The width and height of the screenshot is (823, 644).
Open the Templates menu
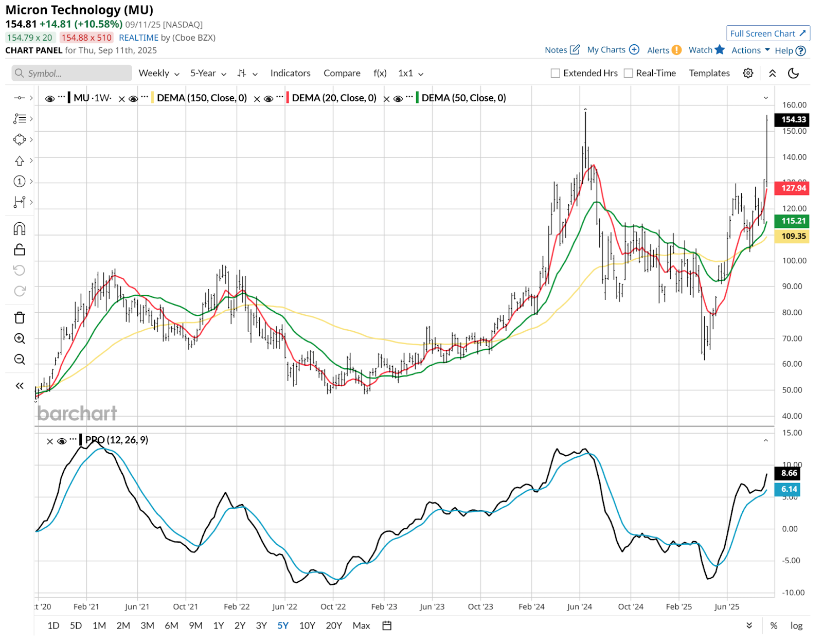(x=709, y=73)
